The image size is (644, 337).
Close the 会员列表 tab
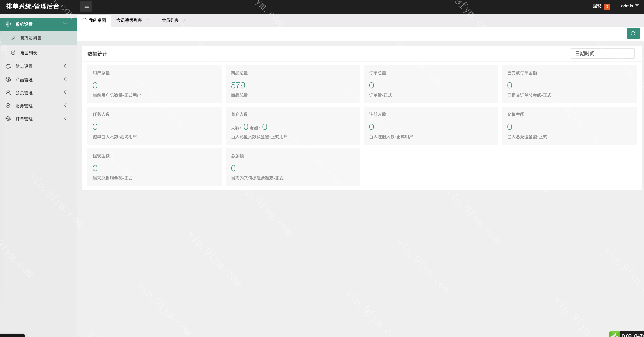pos(185,21)
